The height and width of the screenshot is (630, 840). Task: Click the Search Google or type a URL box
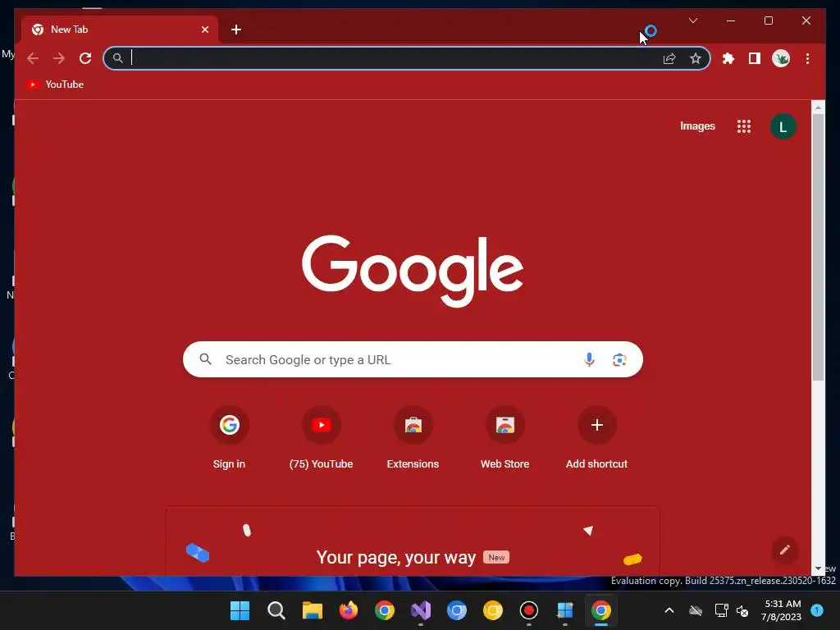tap(413, 359)
